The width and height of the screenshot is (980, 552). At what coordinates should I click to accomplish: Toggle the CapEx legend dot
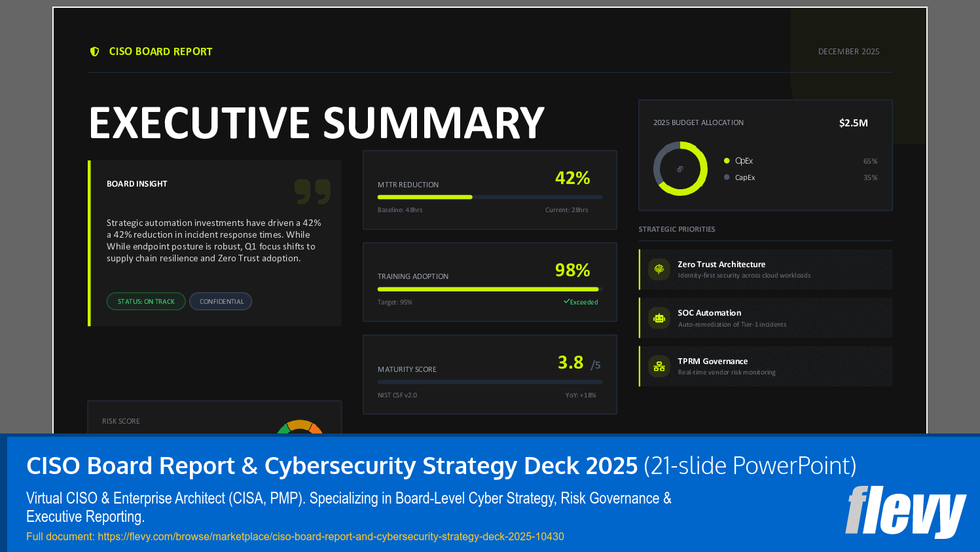727,177
